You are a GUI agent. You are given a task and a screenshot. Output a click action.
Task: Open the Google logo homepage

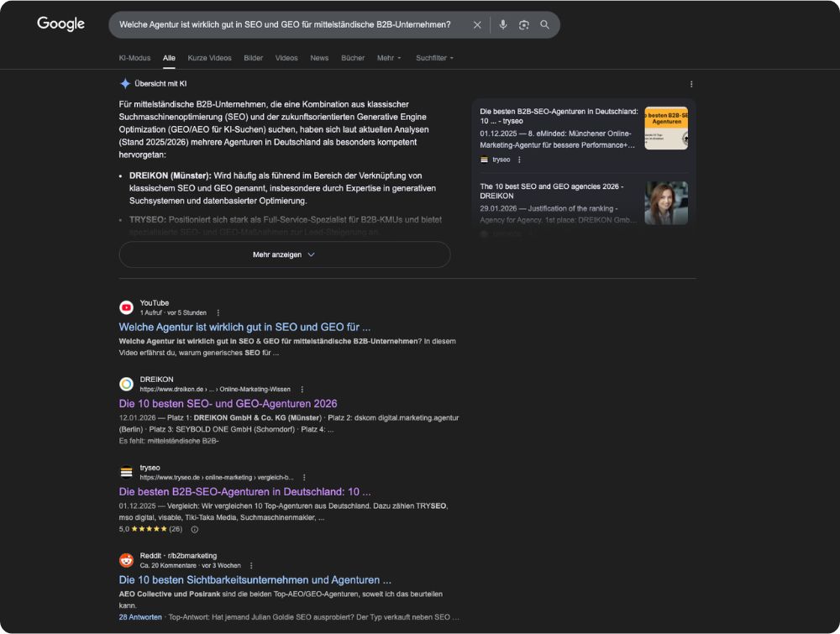tap(60, 24)
